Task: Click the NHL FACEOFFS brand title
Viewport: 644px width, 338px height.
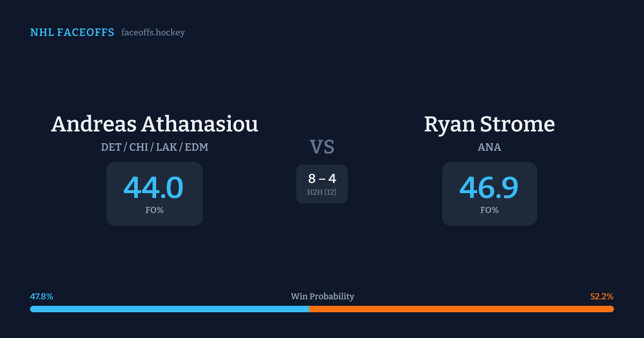Action: (72, 33)
